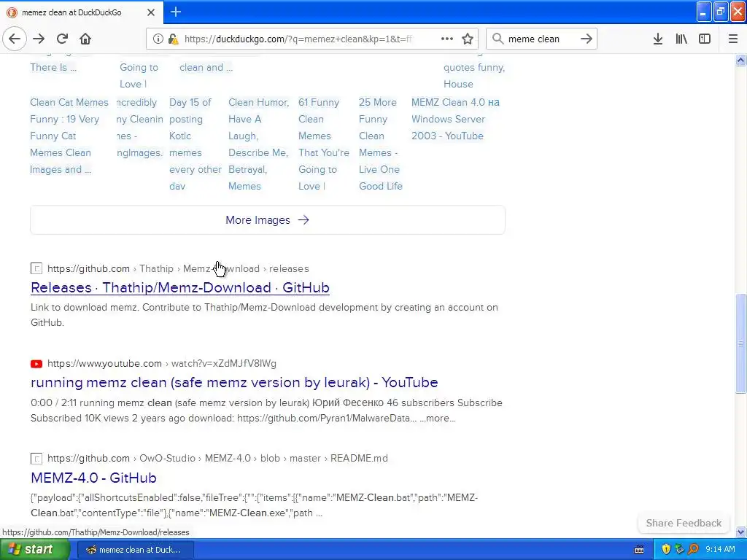Open the Library menu
The image size is (747, 560).
pyautogui.click(x=681, y=39)
